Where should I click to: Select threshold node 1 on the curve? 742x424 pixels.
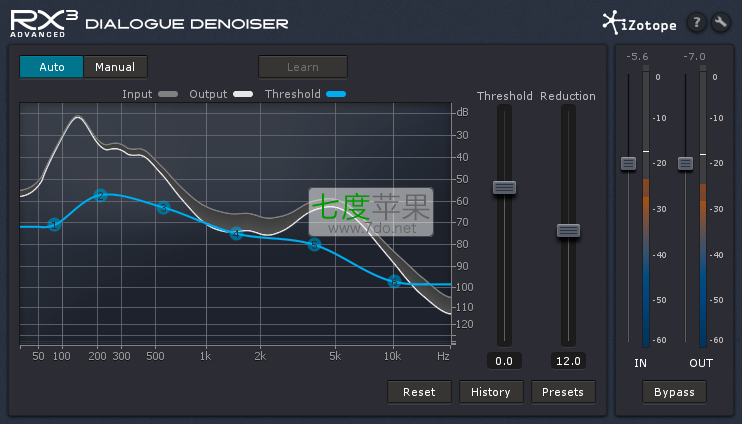click(54, 225)
